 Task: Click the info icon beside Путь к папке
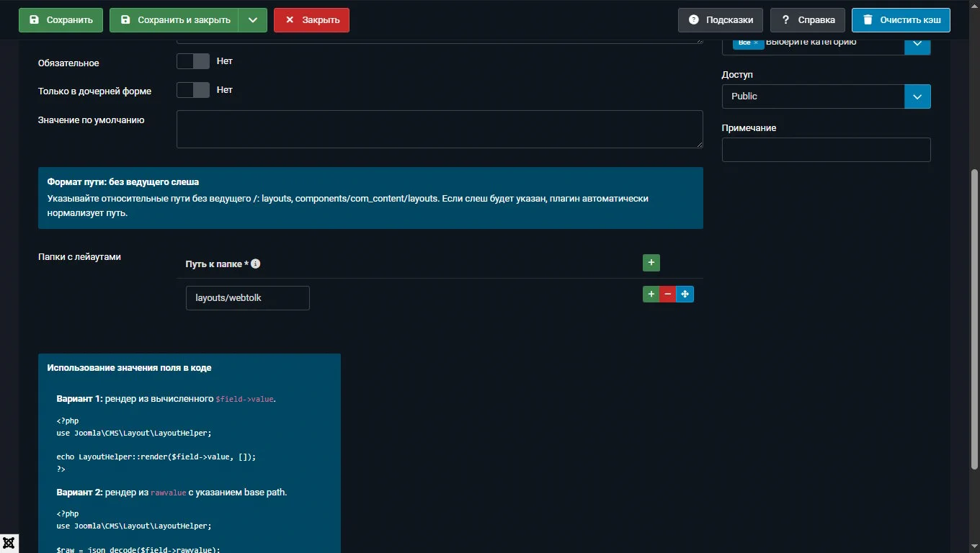[255, 264]
